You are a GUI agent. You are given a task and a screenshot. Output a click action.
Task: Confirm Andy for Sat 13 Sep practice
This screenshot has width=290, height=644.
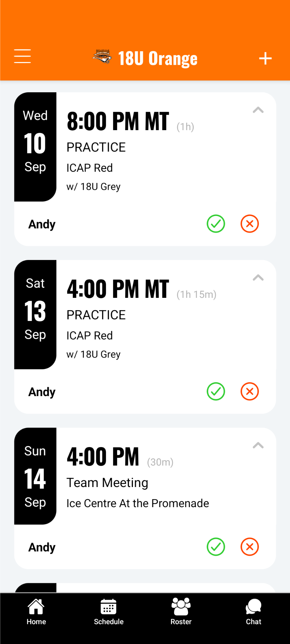(216, 391)
